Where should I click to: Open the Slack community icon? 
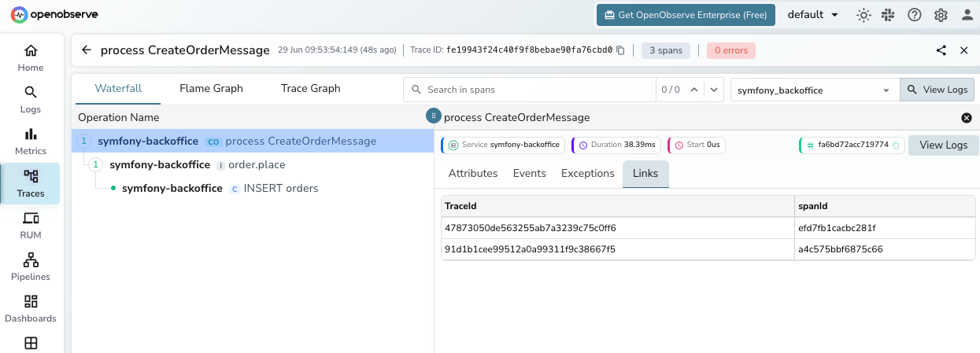coord(889,15)
